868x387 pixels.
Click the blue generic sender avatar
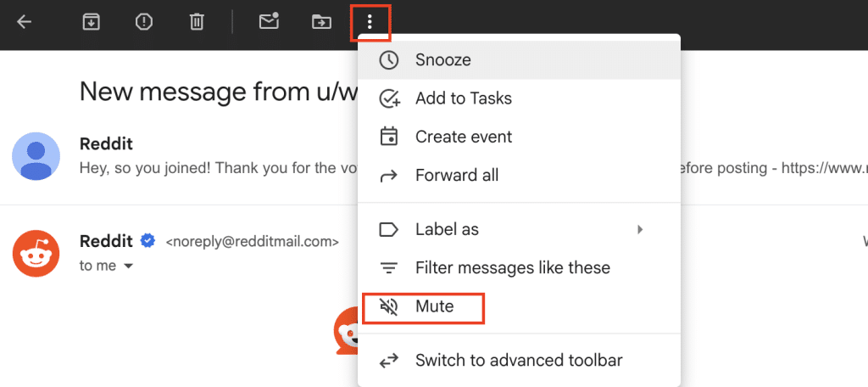pyautogui.click(x=36, y=156)
